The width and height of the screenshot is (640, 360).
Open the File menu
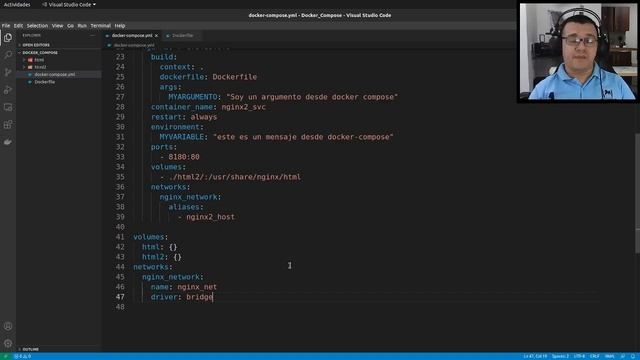coord(6,25)
